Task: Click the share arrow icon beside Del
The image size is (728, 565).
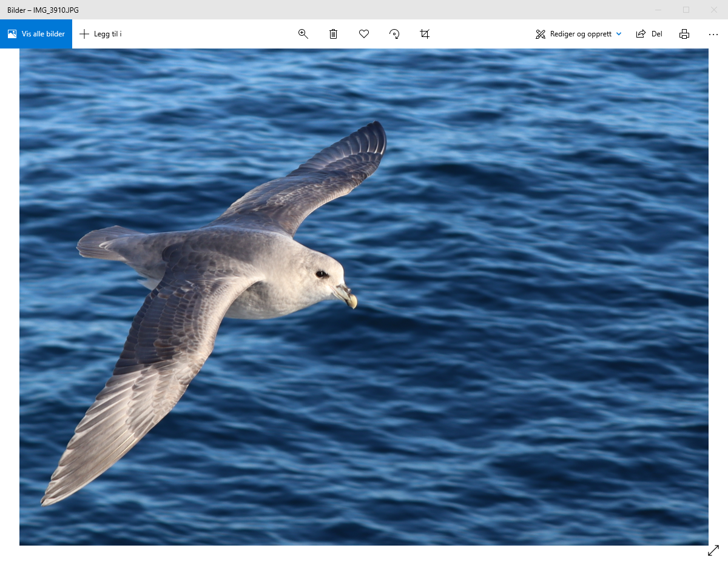Action: [641, 34]
